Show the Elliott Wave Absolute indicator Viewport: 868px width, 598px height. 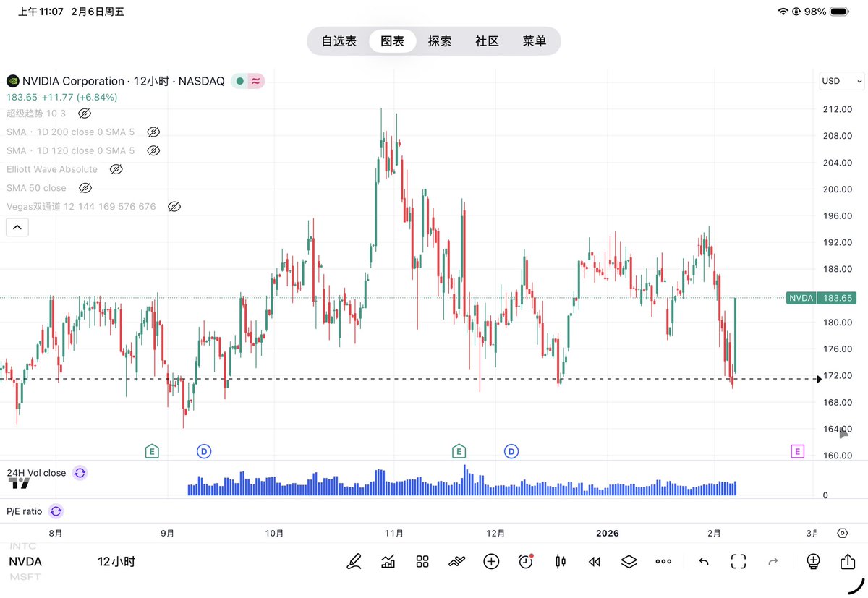click(116, 169)
